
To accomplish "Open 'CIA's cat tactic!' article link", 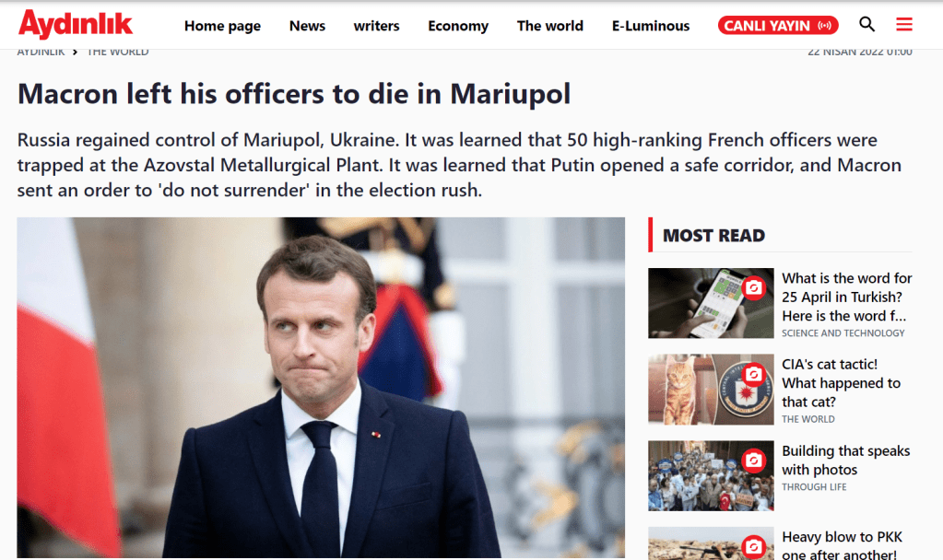I will click(x=841, y=383).
